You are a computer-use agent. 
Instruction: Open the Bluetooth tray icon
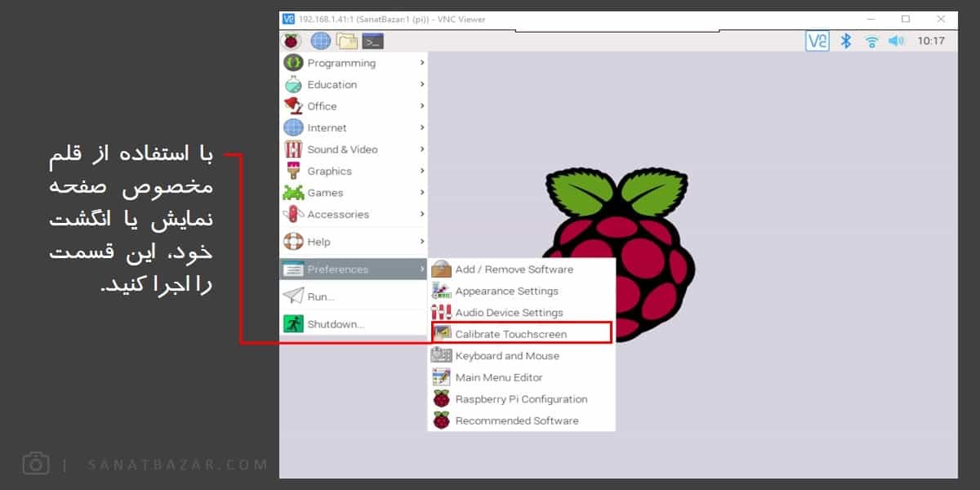coord(846,41)
